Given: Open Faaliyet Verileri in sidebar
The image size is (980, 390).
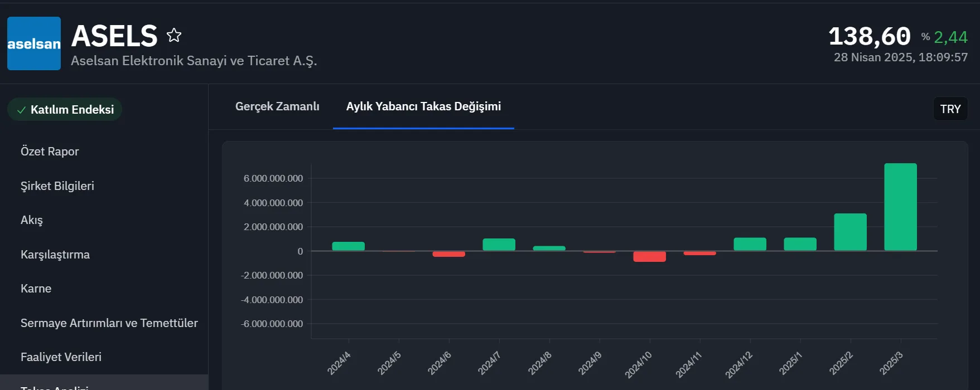Looking at the screenshot, I should [61, 357].
